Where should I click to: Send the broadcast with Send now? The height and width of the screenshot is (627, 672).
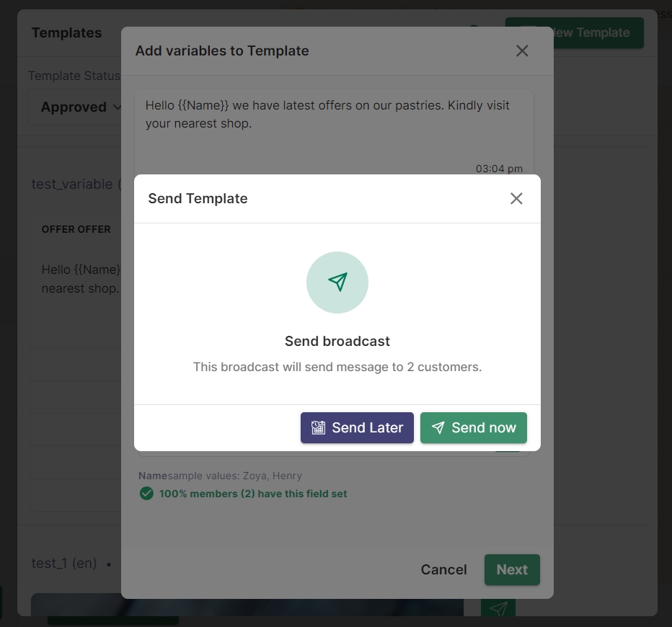click(474, 428)
